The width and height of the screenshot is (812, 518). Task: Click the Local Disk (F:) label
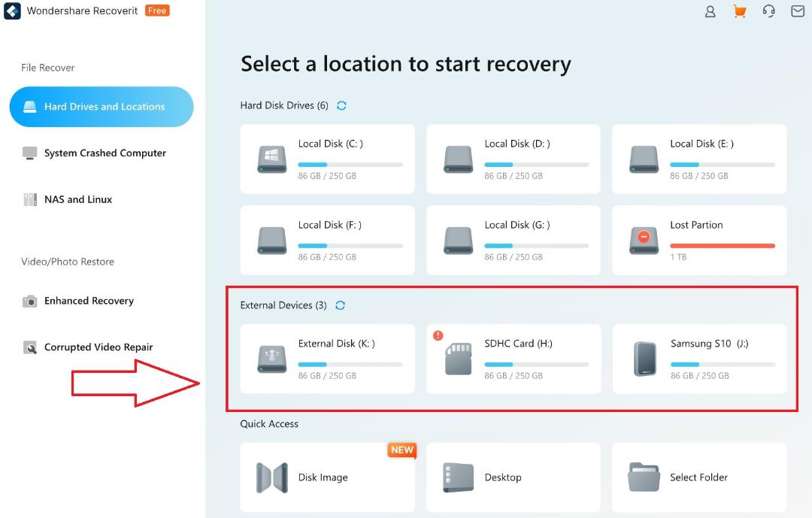point(330,226)
